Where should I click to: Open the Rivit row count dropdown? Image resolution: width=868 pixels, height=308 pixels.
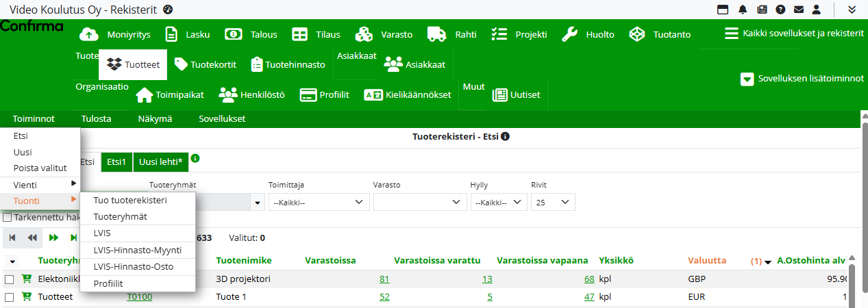point(553,202)
